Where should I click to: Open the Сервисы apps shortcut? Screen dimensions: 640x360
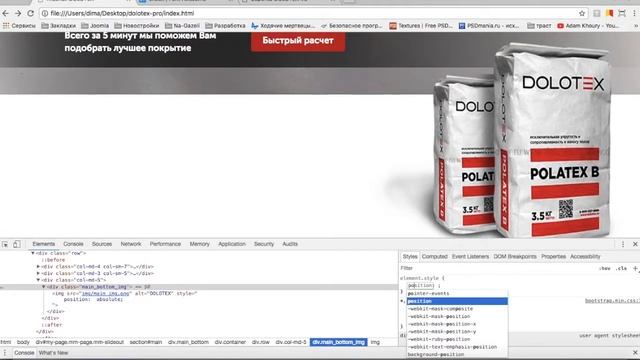click(19, 25)
